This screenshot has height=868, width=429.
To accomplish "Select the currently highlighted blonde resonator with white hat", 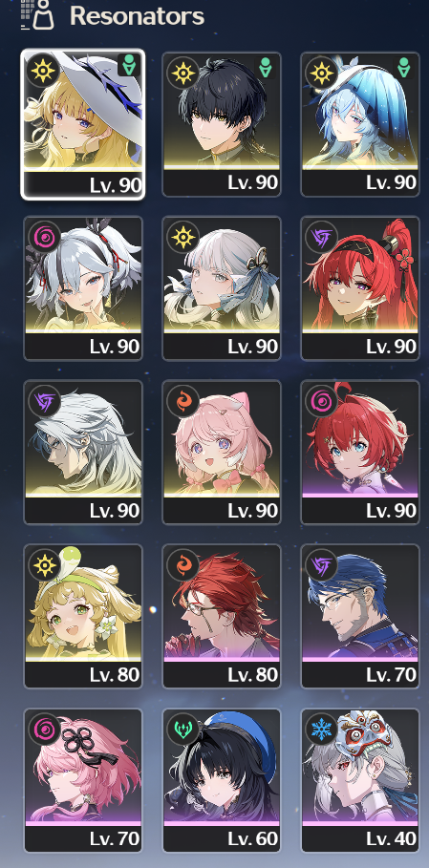I will point(83,124).
